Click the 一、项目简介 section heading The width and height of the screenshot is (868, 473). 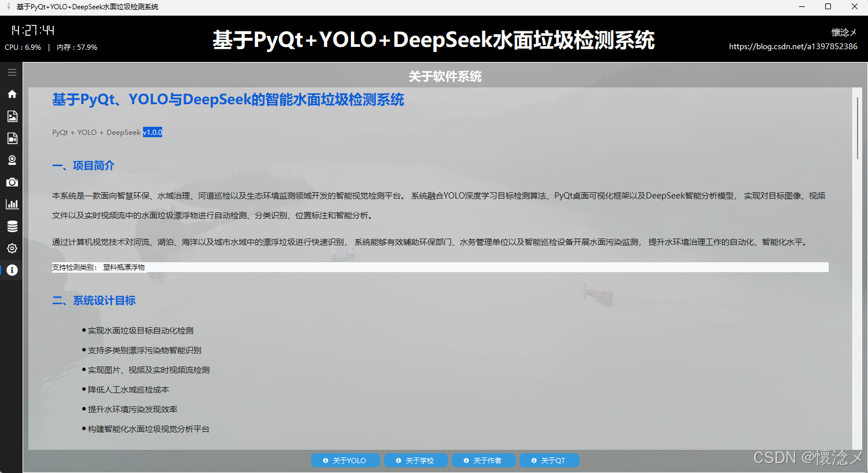tap(83, 166)
